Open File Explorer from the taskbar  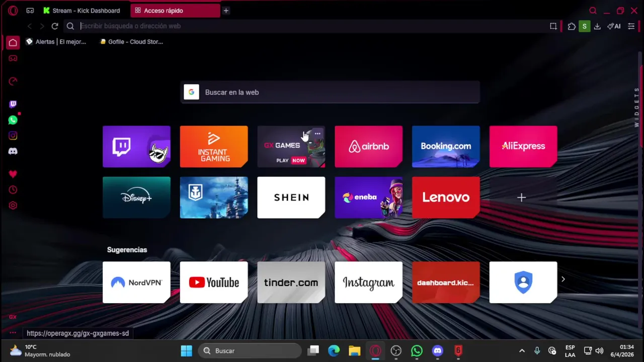[x=355, y=351]
